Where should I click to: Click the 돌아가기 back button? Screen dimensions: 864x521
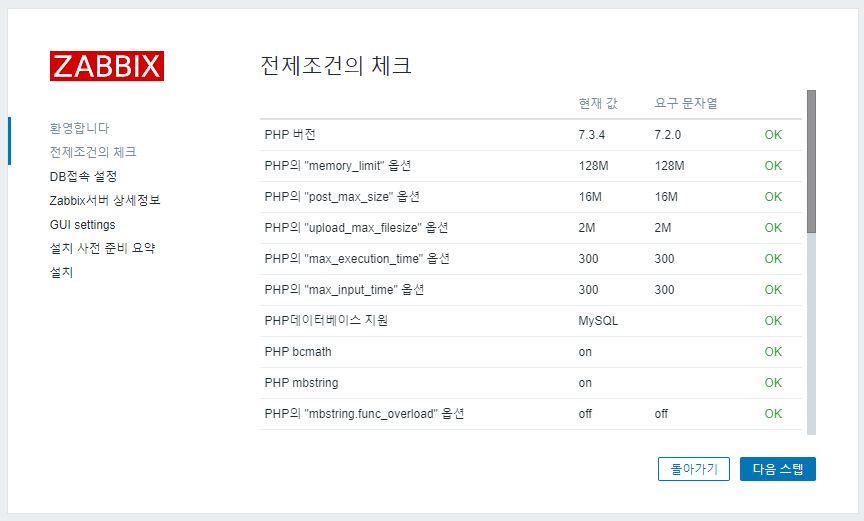[x=694, y=469]
